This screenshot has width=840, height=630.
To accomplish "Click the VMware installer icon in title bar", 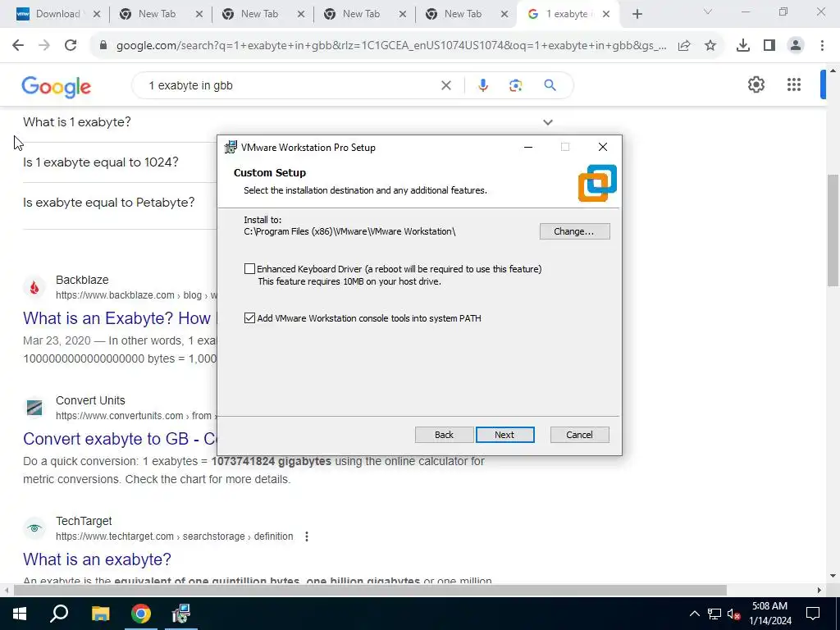I will pyautogui.click(x=231, y=148).
